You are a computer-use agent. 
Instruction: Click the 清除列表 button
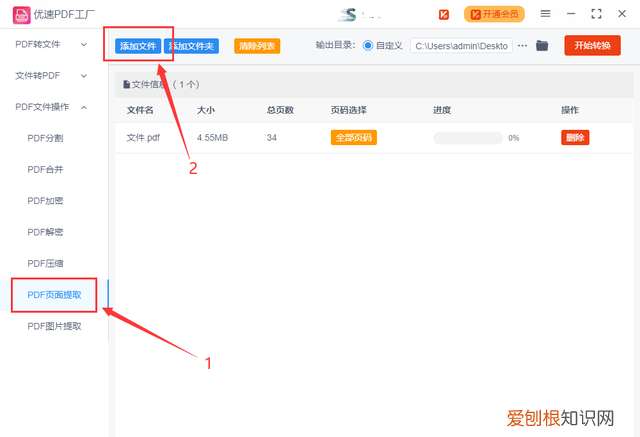257,46
